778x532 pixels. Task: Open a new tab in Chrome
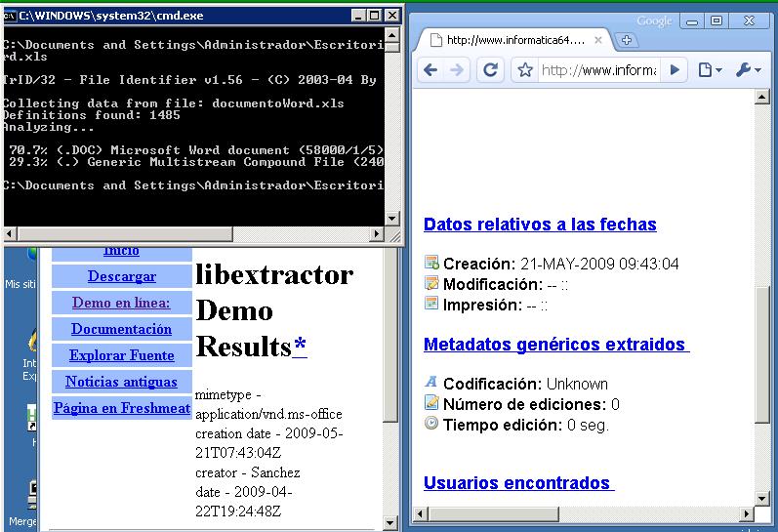click(x=626, y=40)
